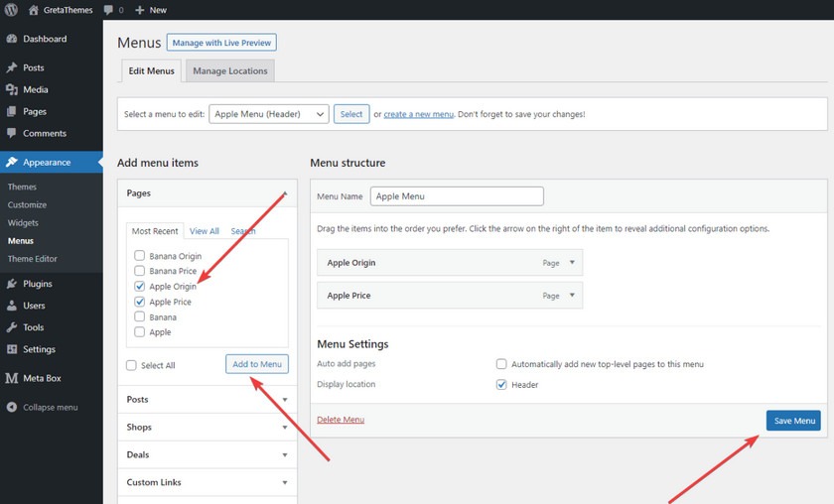Check the Banana Price checkbox
The width and height of the screenshot is (834, 504).
(139, 271)
